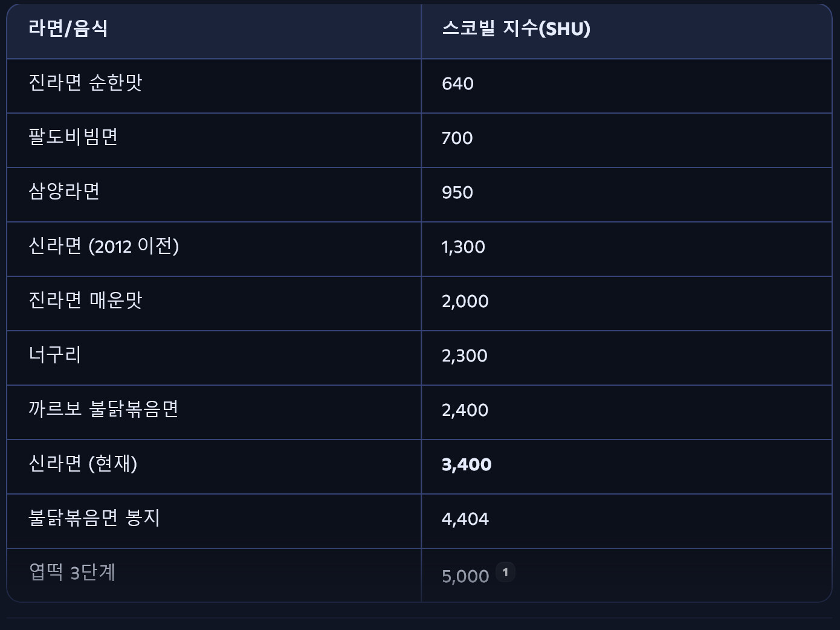Screen dimensions: 840x630
Task: Click the 2,000 SHU value
Action: pyautogui.click(x=465, y=301)
